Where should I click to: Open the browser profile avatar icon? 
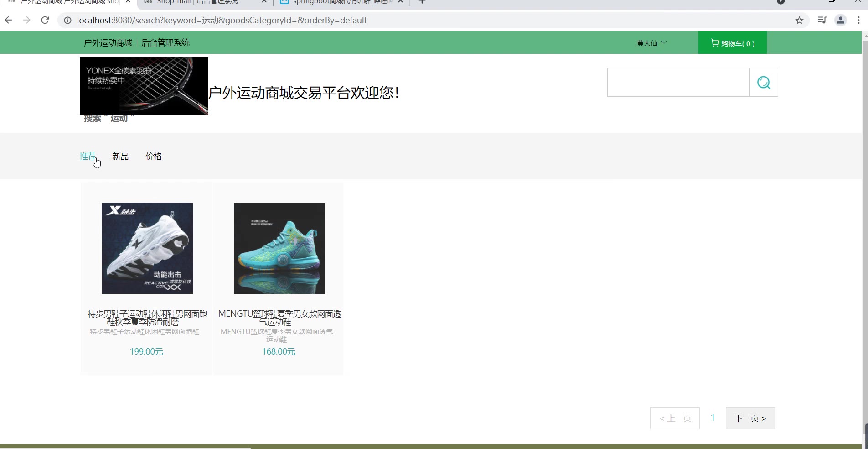tap(841, 20)
